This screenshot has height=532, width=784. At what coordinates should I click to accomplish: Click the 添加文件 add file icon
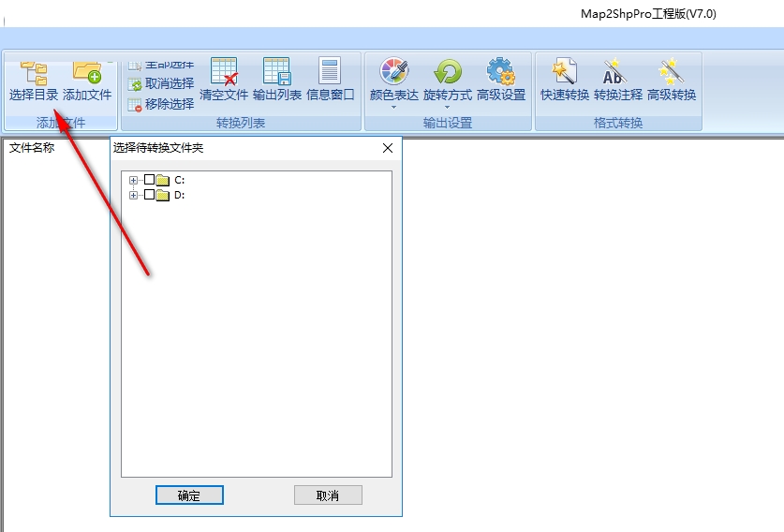[87, 81]
